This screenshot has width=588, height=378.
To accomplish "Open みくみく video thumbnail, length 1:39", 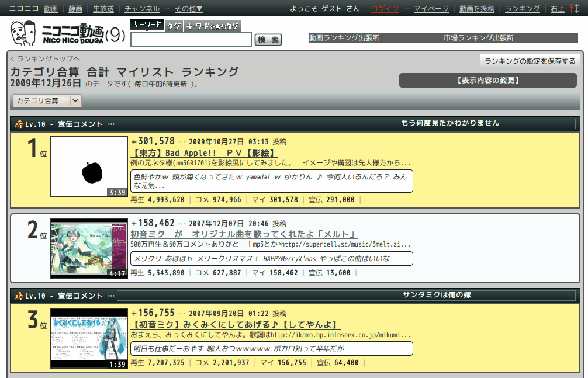I will click(89, 338).
